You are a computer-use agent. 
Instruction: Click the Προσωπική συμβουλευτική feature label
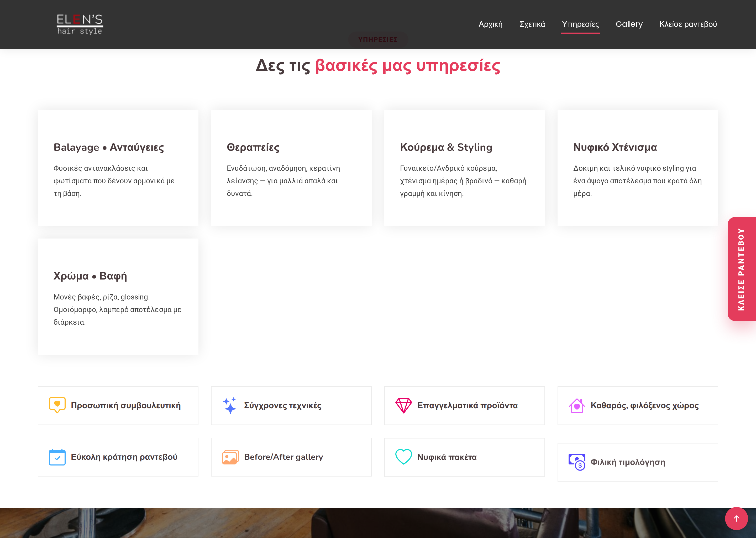126,406
